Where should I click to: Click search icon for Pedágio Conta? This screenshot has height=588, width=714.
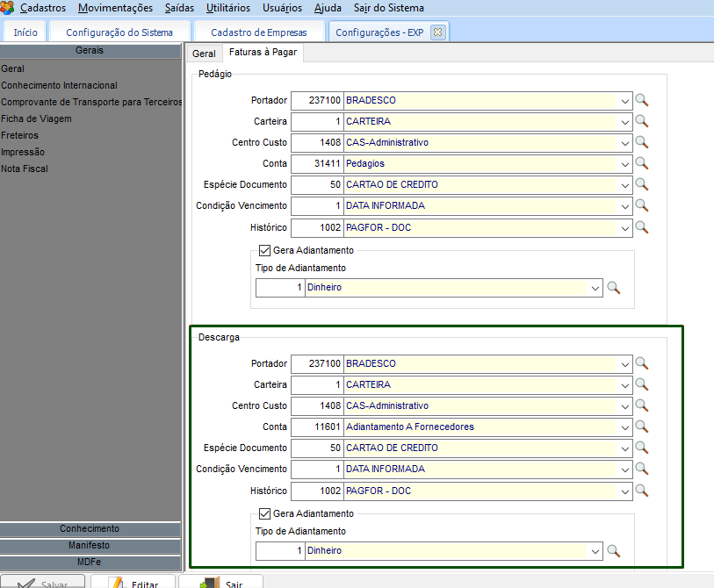click(642, 163)
